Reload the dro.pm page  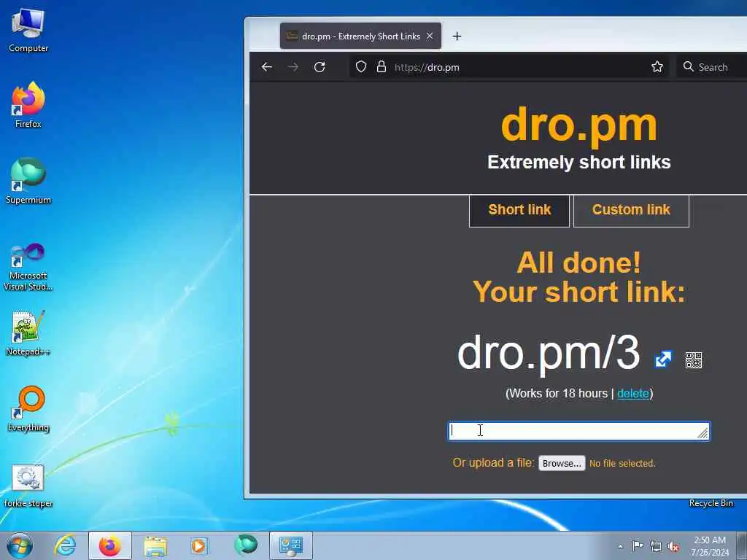pyautogui.click(x=320, y=67)
